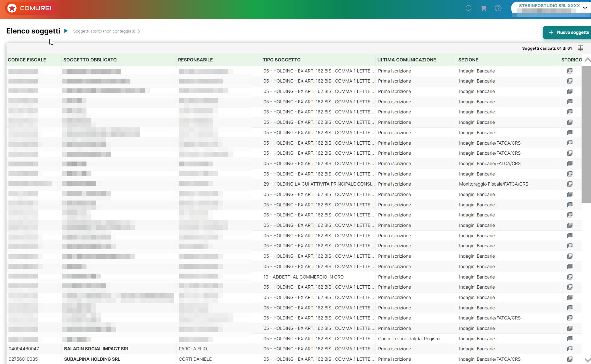Viewport: 591px width, 364px height.
Task: Click the Storico column header
Action: [571, 60]
